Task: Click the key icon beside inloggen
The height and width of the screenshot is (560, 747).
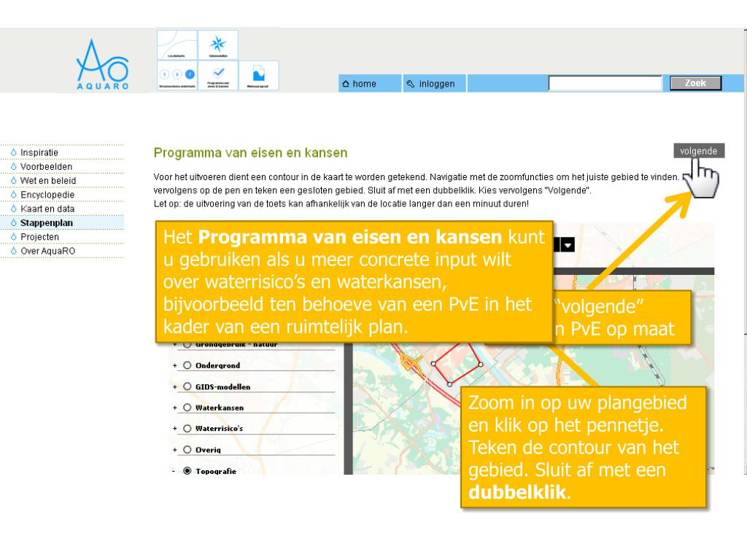Action: [x=410, y=84]
